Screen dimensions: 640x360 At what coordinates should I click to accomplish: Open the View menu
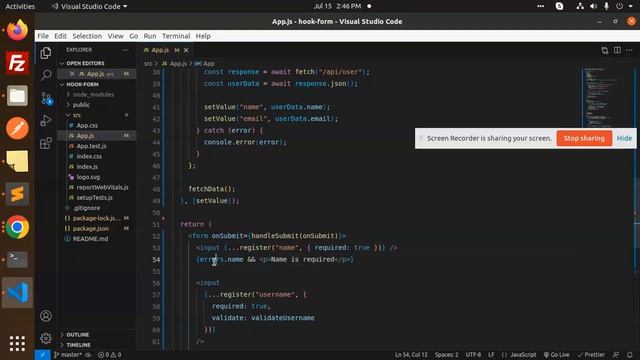coord(116,36)
